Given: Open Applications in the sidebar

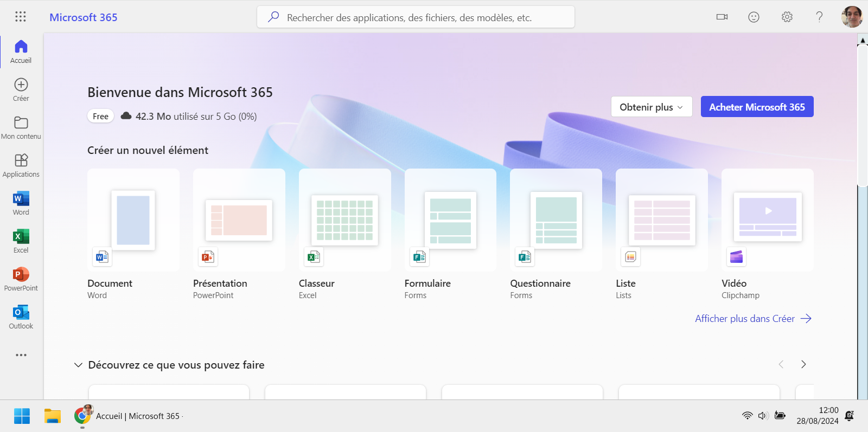Looking at the screenshot, I should (21, 166).
